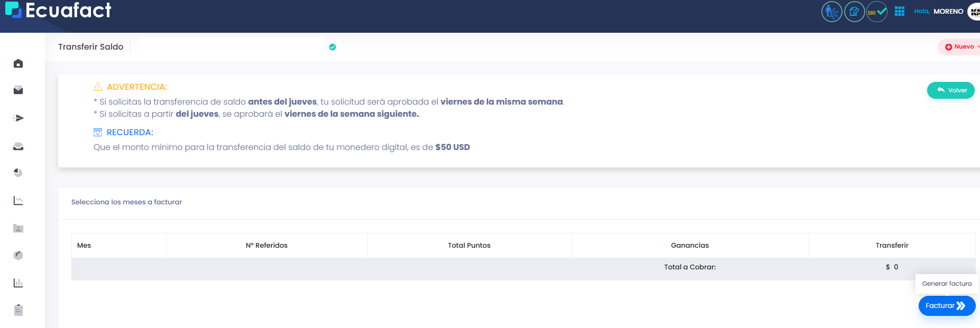The height and width of the screenshot is (328, 980).
Task: Open the contacts folder icon in sidebar
Action: 18,228
